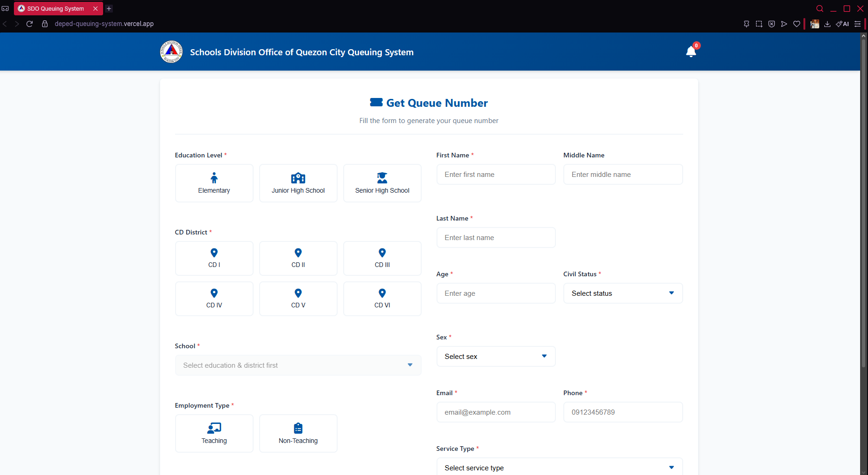Choose CD I district card
Screen dimensions: 868x475
click(214, 258)
